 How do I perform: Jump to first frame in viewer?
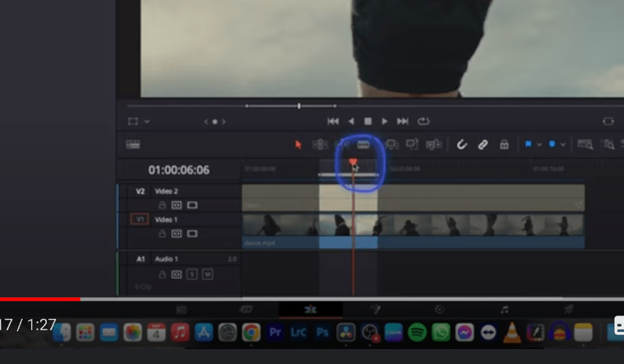[333, 121]
